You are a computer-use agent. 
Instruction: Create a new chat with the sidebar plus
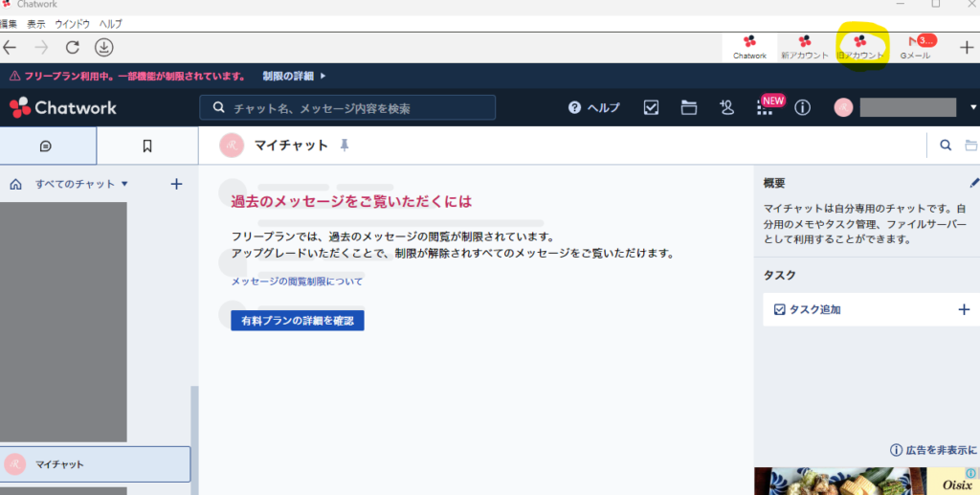tap(176, 184)
